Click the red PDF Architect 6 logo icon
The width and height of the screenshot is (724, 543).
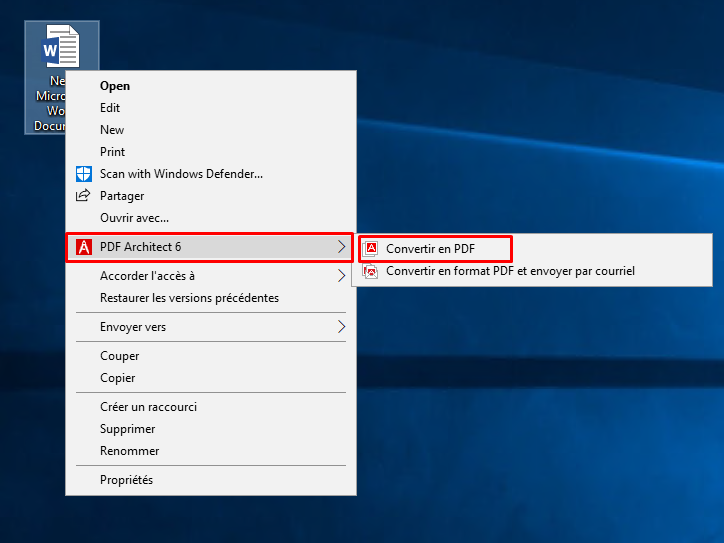pos(84,247)
